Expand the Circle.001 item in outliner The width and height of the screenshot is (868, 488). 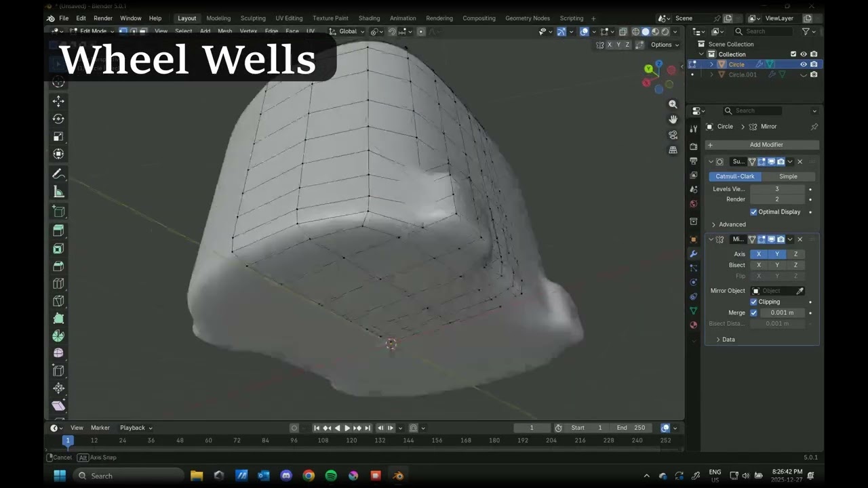[x=711, y=75]
